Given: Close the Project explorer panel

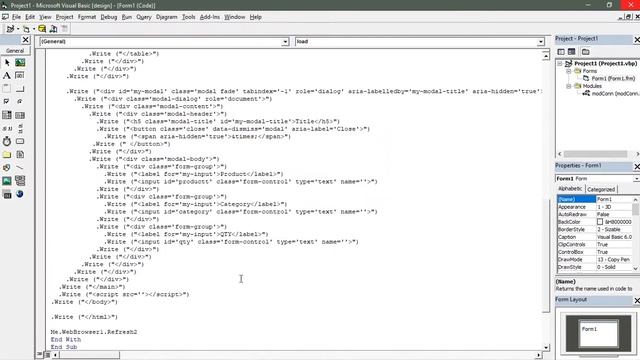Looking at the screenshot, I should [636, 39].
